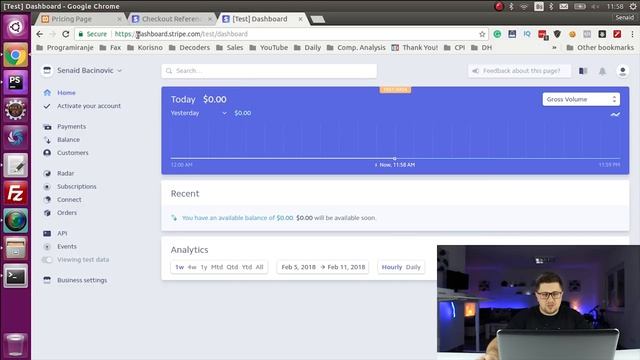Open the Balance section
The height and width of the screenshot is (360, 640).
coord(68,140)
